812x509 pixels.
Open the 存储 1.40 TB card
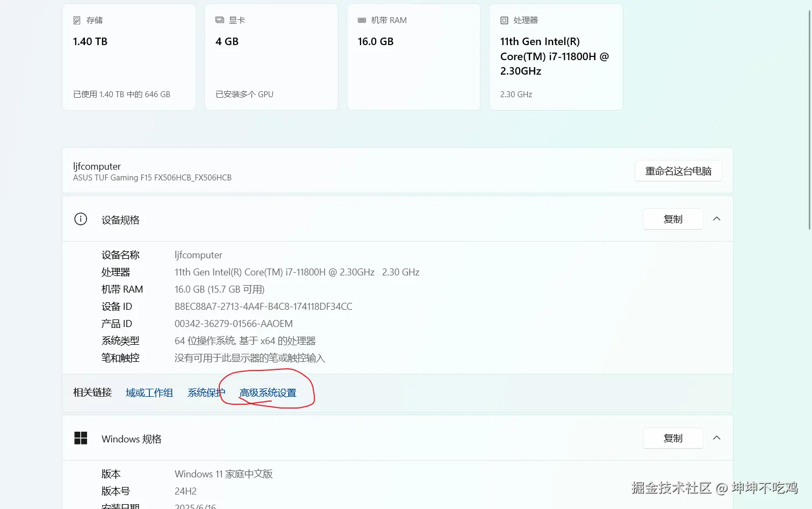pos(129,57)
